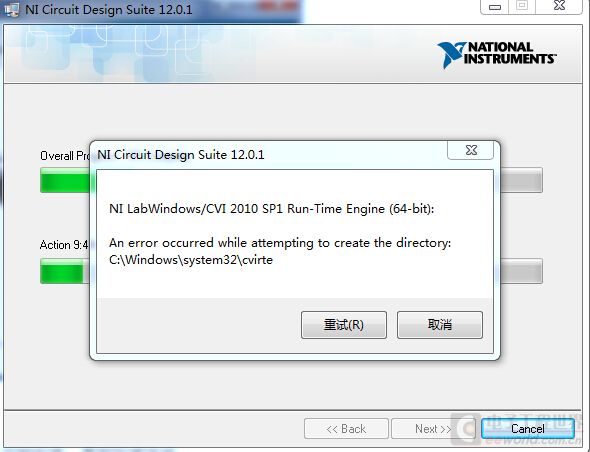Click the installer icon in title bar
The height and width of the screenshot is (452, 590).
11,9
